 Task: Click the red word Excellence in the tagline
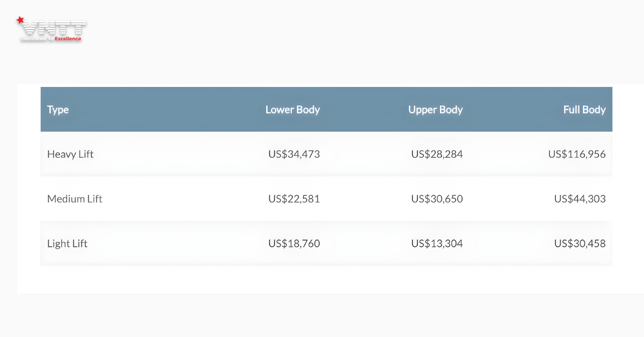click(68, 39)
